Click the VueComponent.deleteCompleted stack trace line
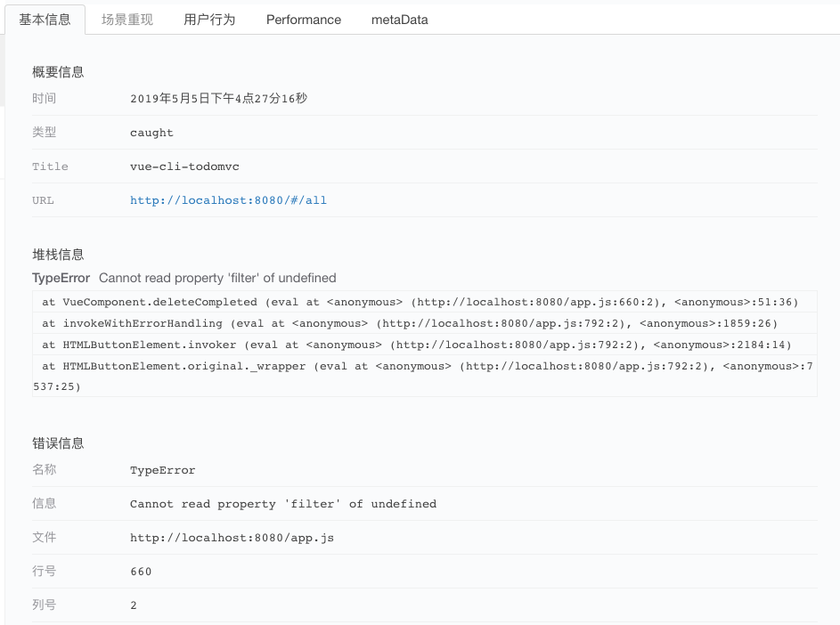Image resolution: width=840 pixels, height=625 pixels. coord(424,302)
